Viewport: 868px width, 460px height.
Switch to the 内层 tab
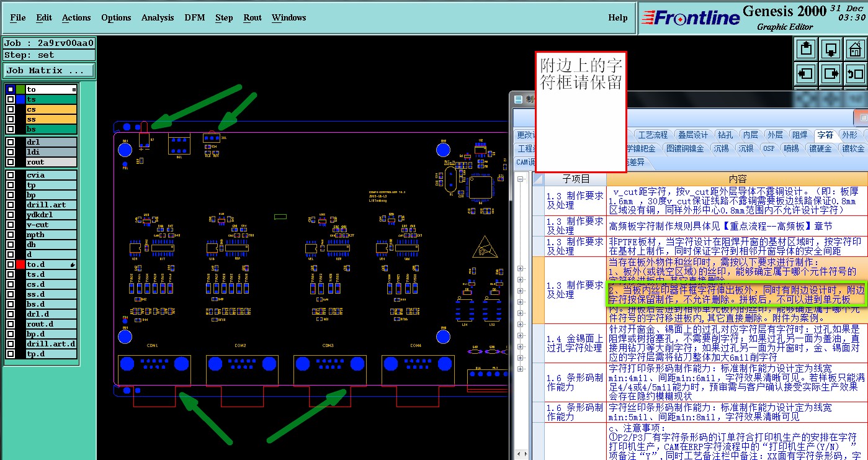750,135
